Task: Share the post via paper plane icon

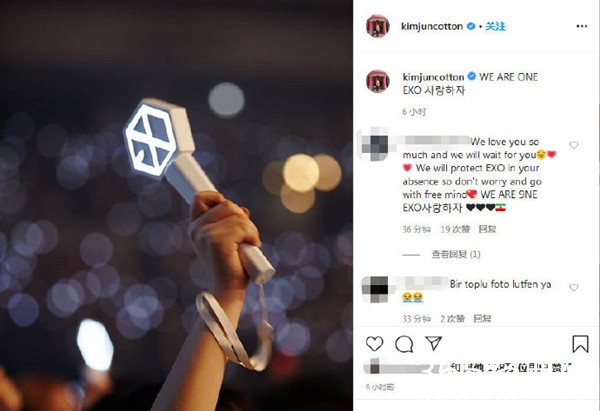Action: tap(434, 343)
